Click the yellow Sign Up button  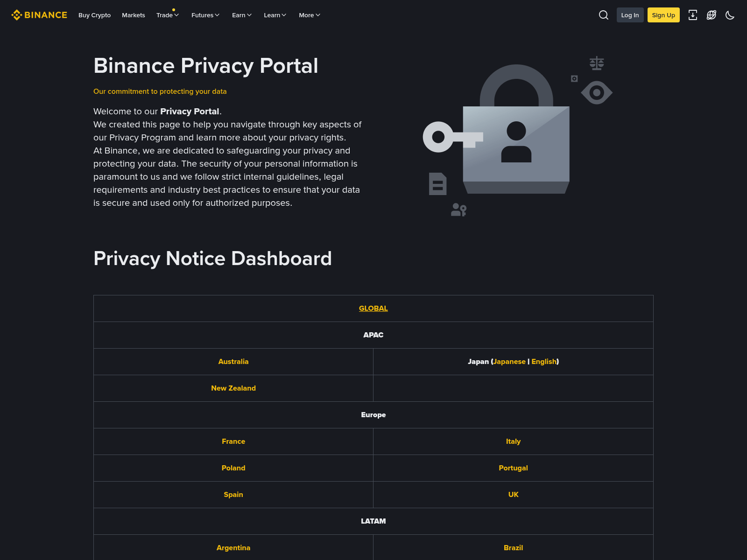point(663,15)
